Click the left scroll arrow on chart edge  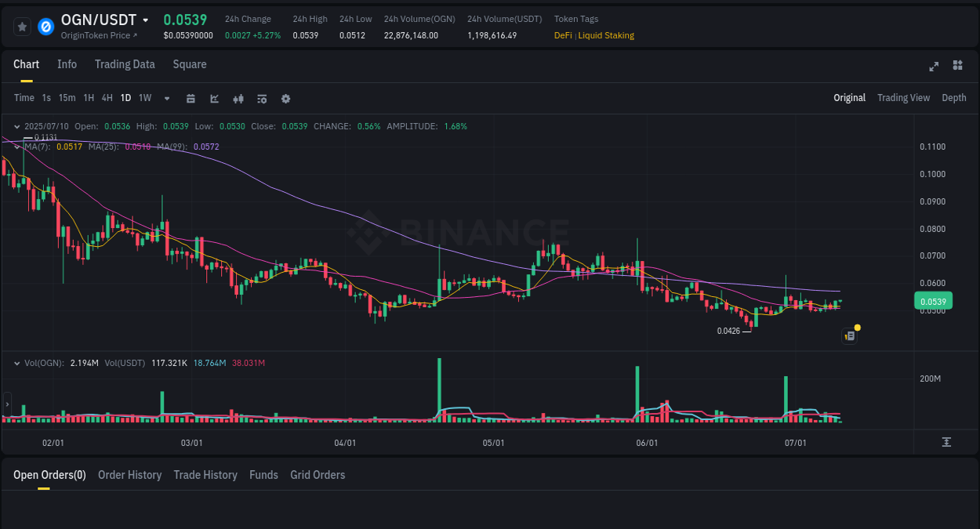click(x=6, y=405)
